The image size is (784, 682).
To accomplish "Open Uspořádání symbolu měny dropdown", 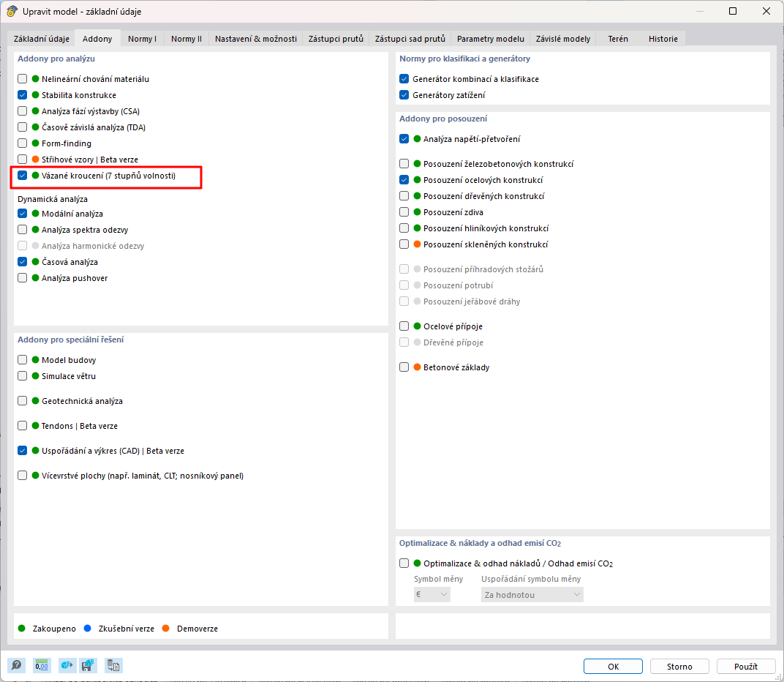I will point(532,594).
